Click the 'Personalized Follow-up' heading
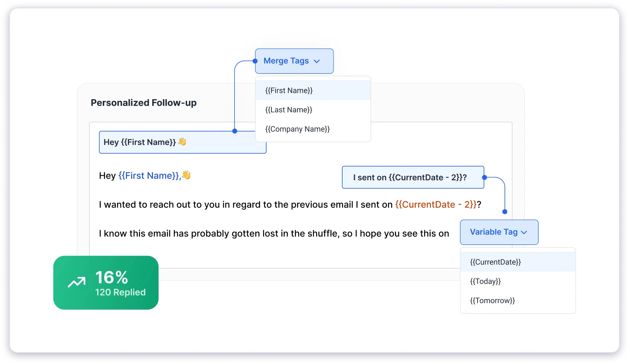This screenshot has height=364, width=629. [144, 103]
